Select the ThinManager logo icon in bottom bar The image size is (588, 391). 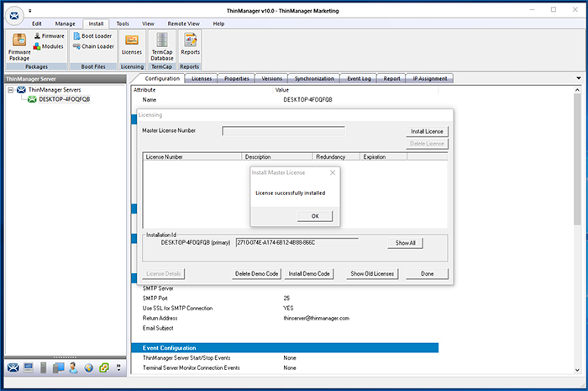pos(13,367)
